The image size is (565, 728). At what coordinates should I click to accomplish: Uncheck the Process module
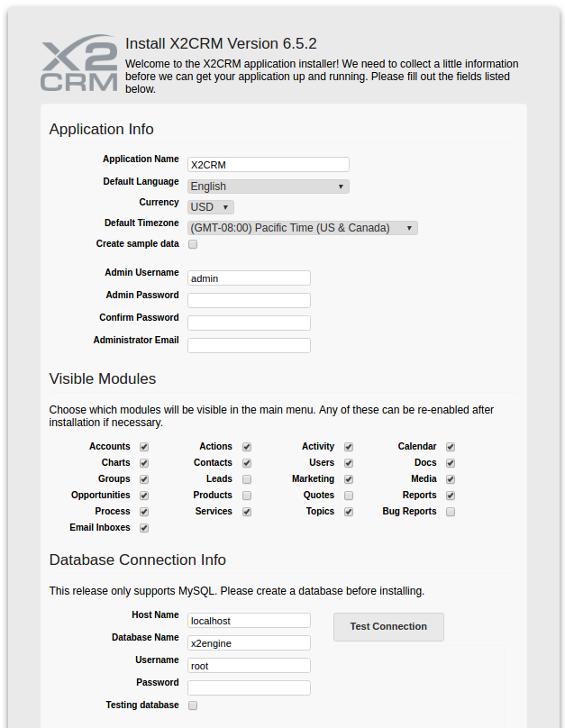pyautogui.click(x=144, y=512)
